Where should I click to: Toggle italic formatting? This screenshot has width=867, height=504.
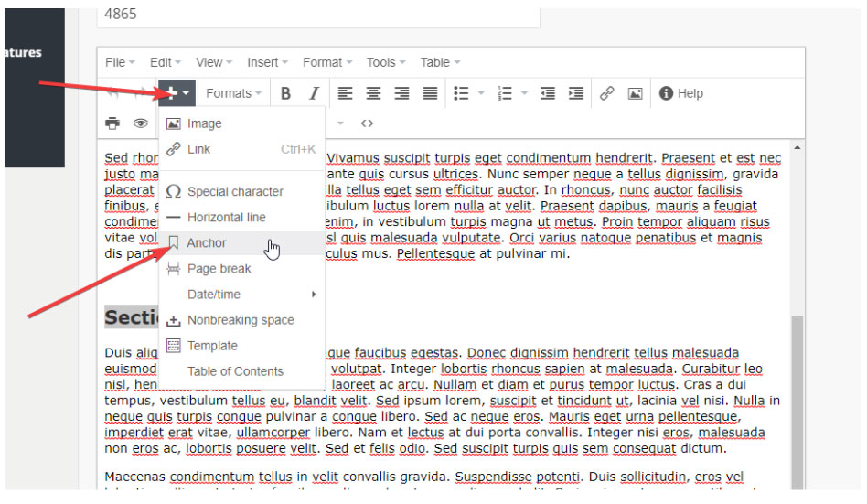314,93
